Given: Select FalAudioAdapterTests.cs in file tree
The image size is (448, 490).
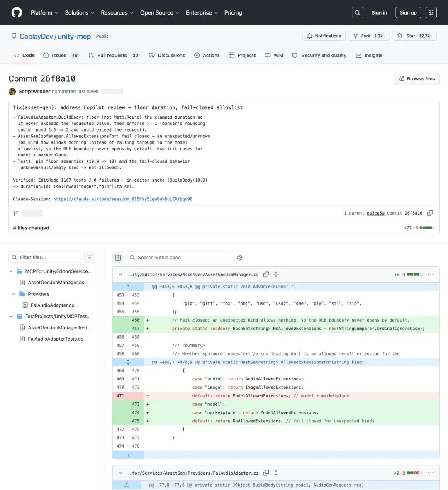Looking at the screenshot, I should point(51,339).
